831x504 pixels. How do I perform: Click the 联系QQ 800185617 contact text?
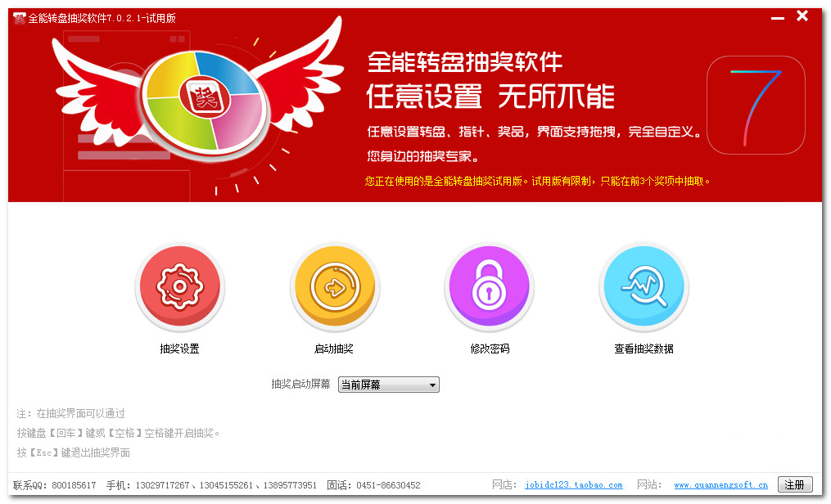[55, 485]
